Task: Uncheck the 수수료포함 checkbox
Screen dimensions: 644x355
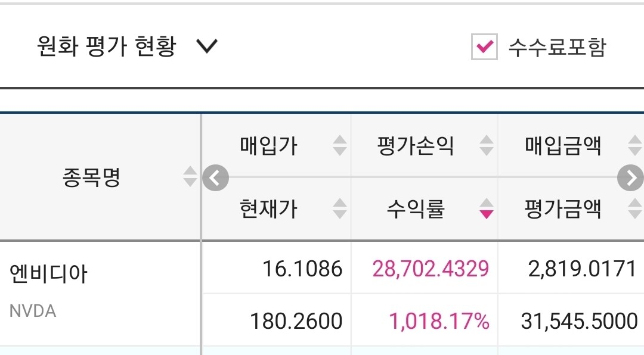Action: (x=484, y=47)
